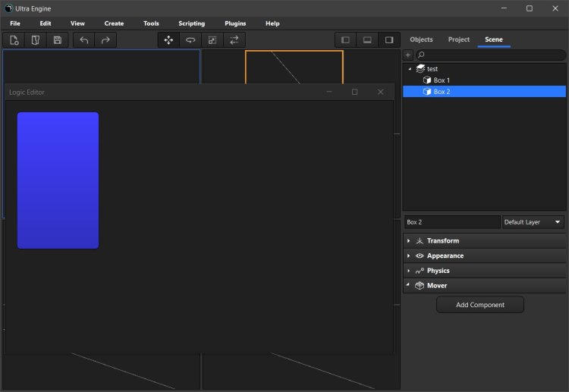Open the Default Layer dropdown
The height and width of the screenshot is (392, 569).
tap(533, 222)
